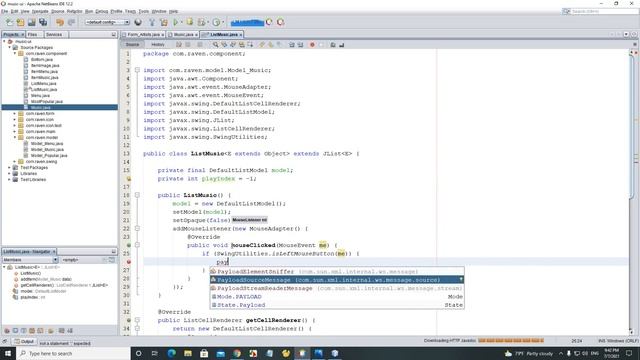Image resolution: width=640 pixels, height=360 pixels.
Task: Open the Members dropdown in Navigator
Action: 30,260
